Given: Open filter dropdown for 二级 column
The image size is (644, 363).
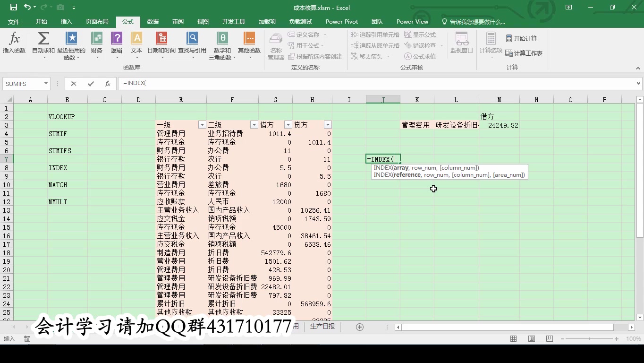Looking at the screenshot, I should click(254, 125).
